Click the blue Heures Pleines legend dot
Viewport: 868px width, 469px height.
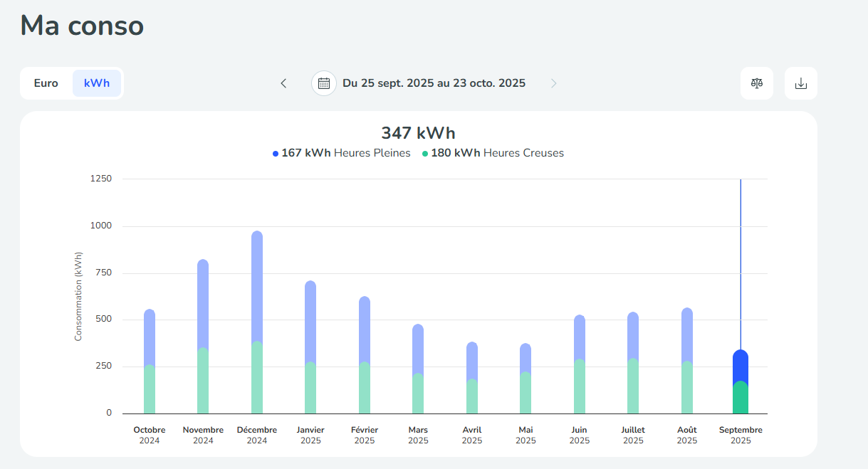[x=276, y=154]
